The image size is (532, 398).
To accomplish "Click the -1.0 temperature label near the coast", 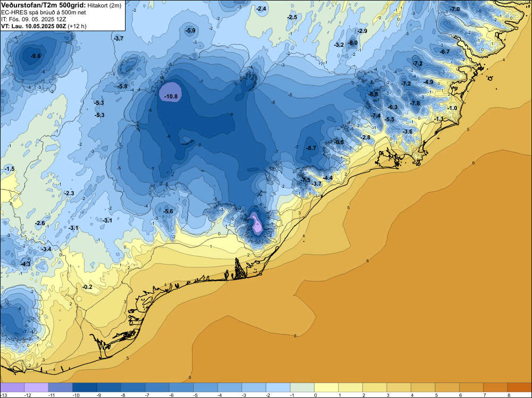I will click(x=452, y=108).
